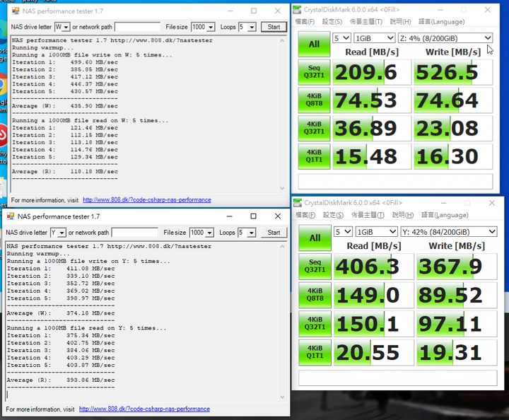Click 367.9 sequential write result in bottom CrystalDiskMark
The image size is (509, 420).
(x=457, y=267)
